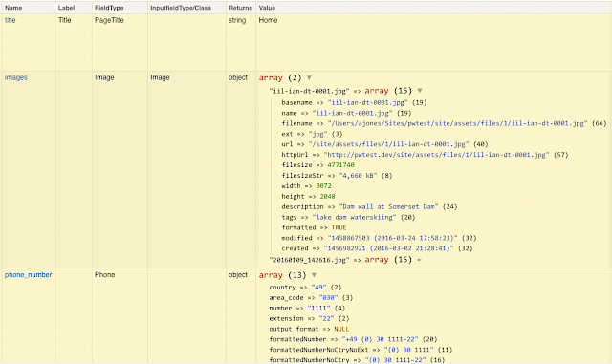
Task: Select the object returns cell for phone_number
Action: click(238, 275)
